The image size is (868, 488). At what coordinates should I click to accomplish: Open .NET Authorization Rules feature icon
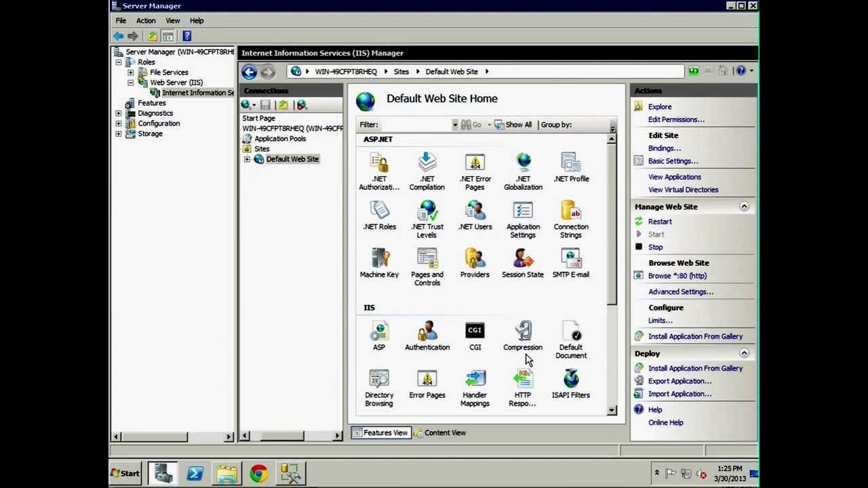[379, 171]
